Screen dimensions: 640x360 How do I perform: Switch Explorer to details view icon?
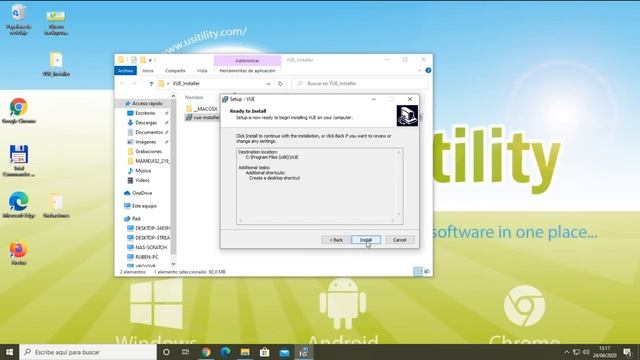coord(418,272)
